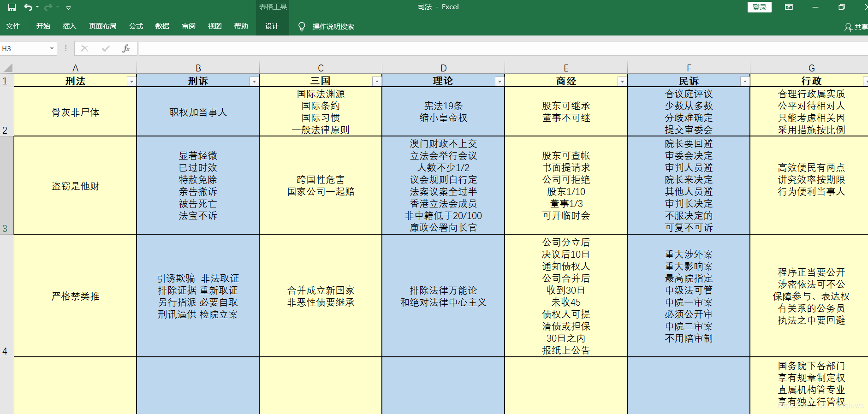Viewport: 868px width, 414px height.
Task: Click the Redo arrow icon
Action: [48, 7]
